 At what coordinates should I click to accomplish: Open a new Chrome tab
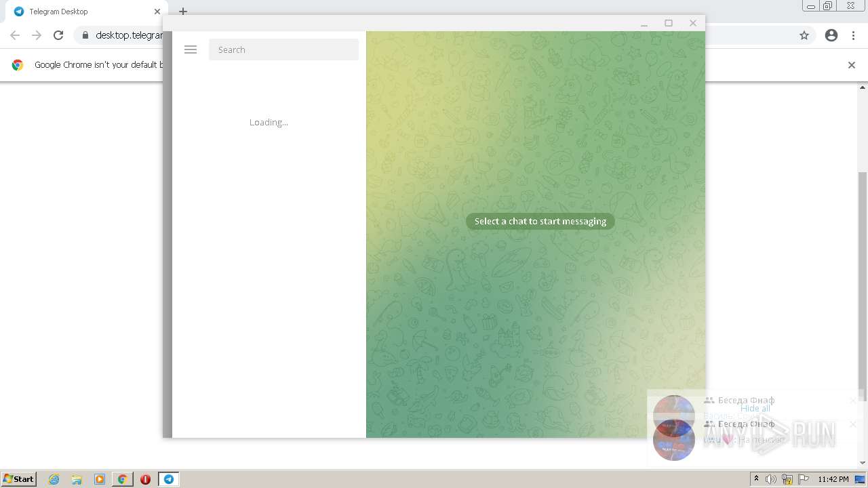click(x=183, y=12)
